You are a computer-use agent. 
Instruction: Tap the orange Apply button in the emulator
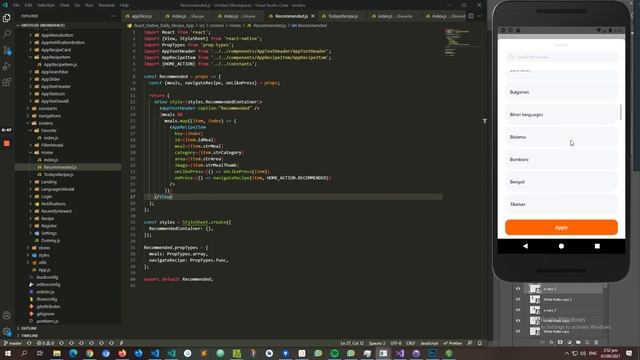(x=561, y=227)
